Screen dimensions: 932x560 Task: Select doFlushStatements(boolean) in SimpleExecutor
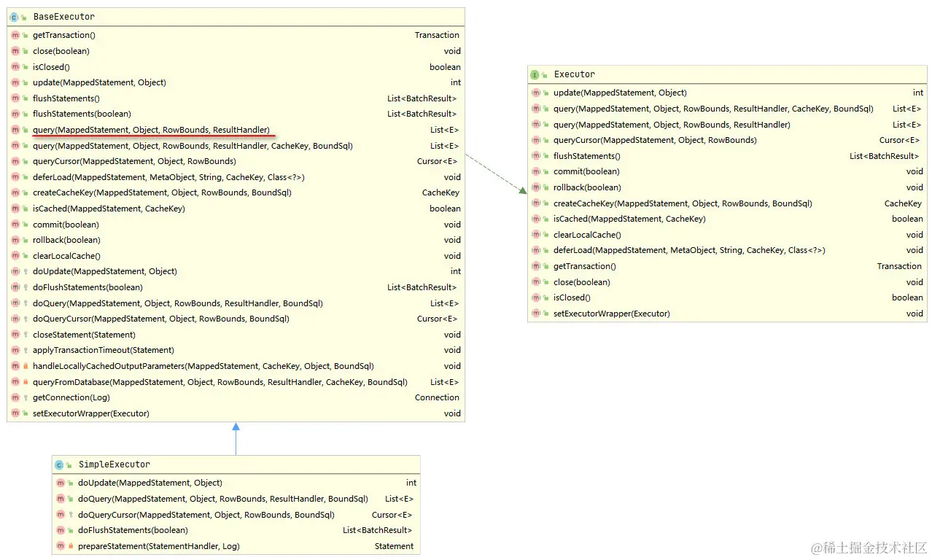[x=133, y=530]
